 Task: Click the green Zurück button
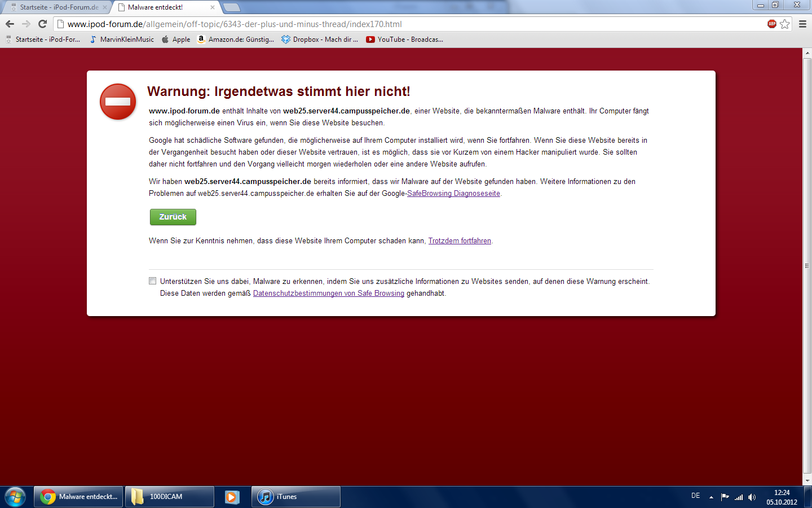(173, 217)
